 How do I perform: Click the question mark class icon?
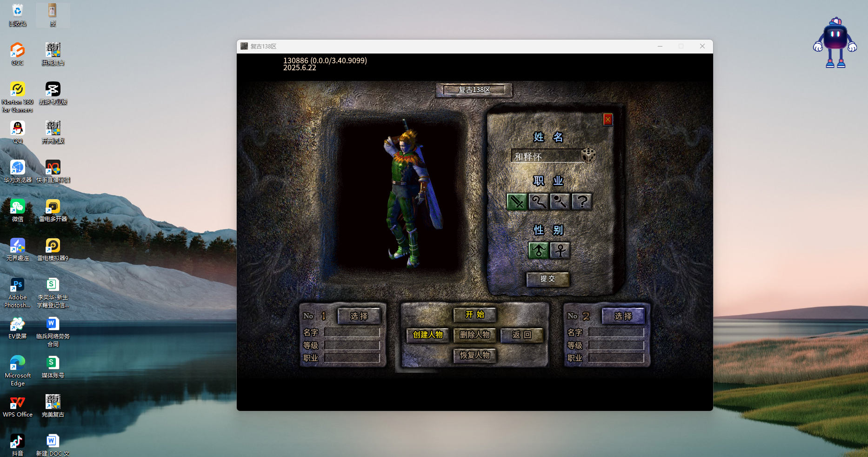pos(581,202)
